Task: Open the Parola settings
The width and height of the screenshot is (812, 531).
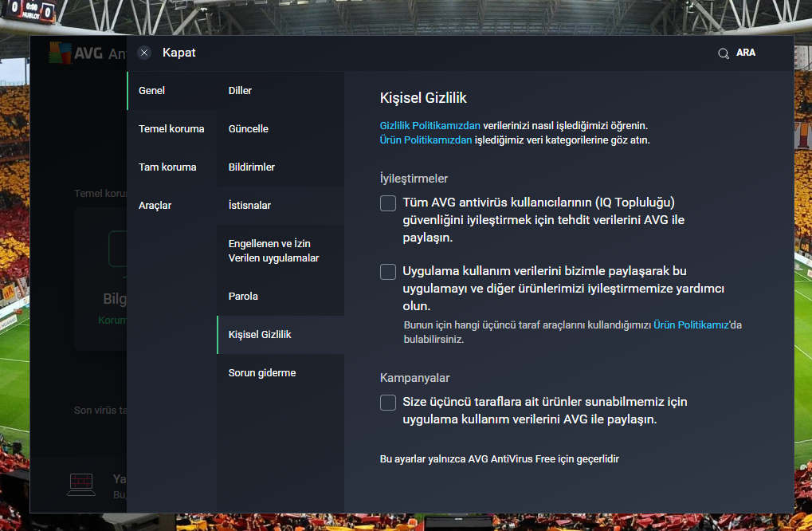Action: (x=243, y=297)
